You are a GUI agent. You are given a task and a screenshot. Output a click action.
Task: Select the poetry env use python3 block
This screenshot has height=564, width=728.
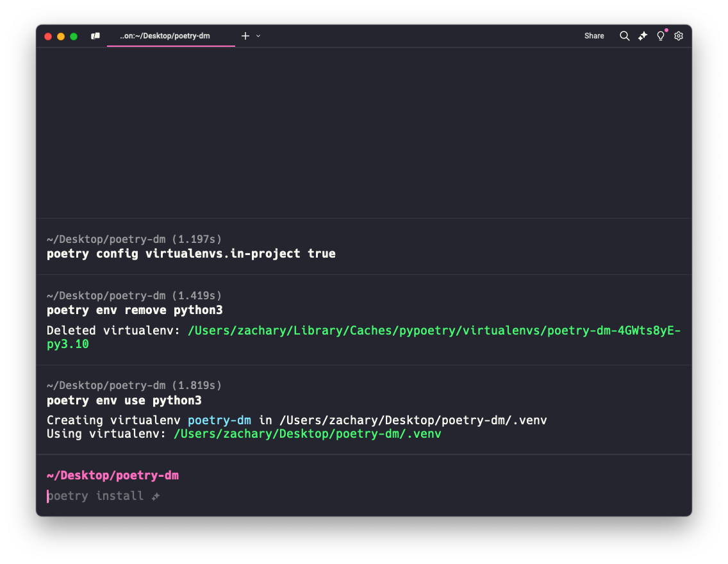[124, 401]
